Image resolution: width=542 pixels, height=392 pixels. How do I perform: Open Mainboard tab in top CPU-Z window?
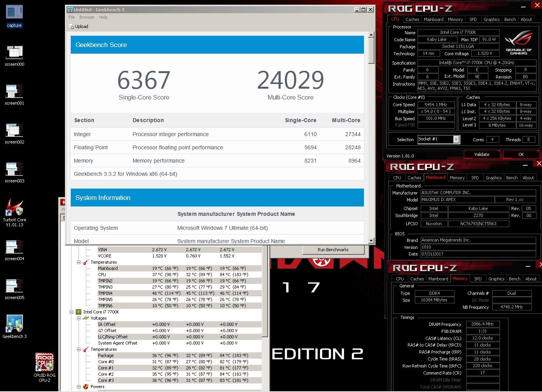pyautogui.click(x=434, y=19)
